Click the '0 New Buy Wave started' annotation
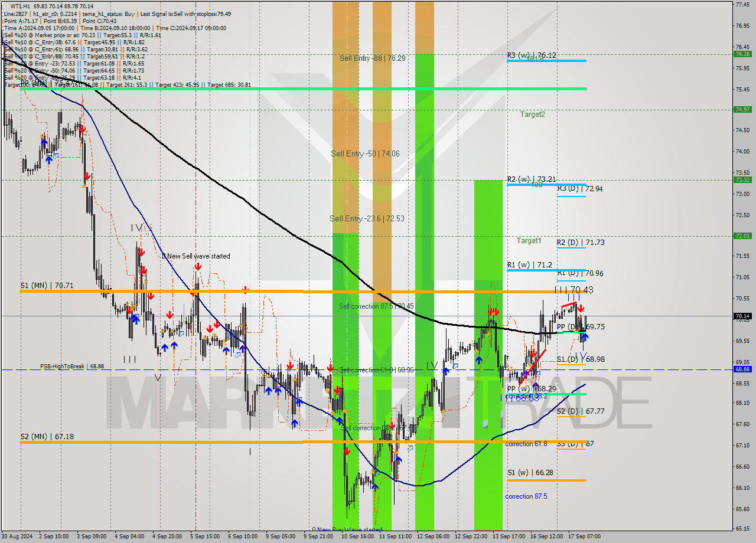Screen dimensions: 756x543 click(347, 529)
